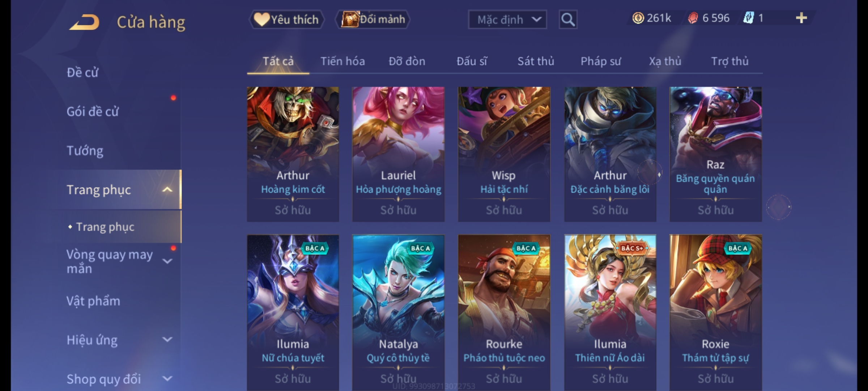Open Đổi mảnh shard exchange button
This screenshot has width=868, height=391.
373,19
